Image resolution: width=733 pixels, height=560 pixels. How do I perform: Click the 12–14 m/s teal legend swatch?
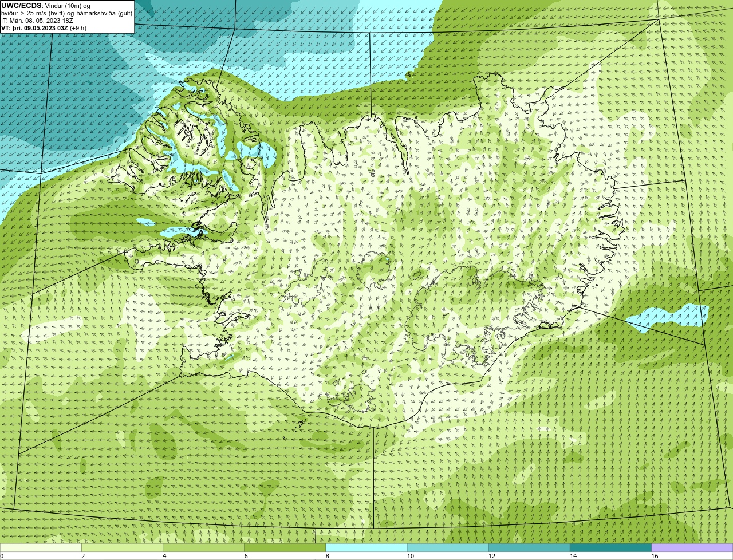(x=529, y=548)
